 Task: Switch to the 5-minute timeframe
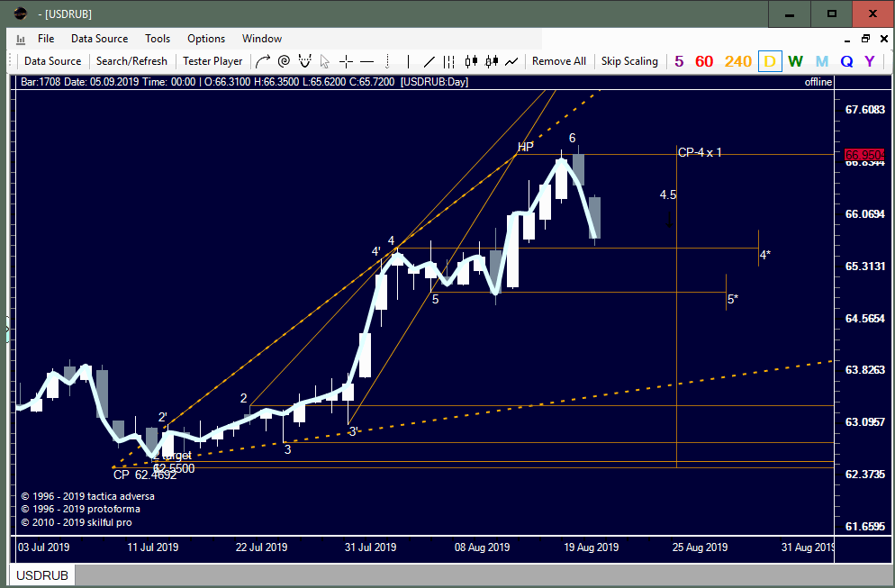[679, 61]
